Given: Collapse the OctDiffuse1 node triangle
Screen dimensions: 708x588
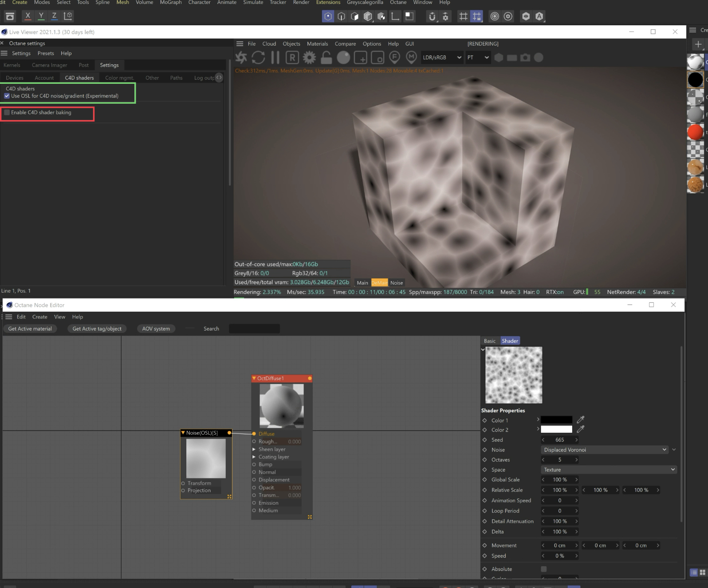Looking at the screenshot, I should click(x=254, y=378).
